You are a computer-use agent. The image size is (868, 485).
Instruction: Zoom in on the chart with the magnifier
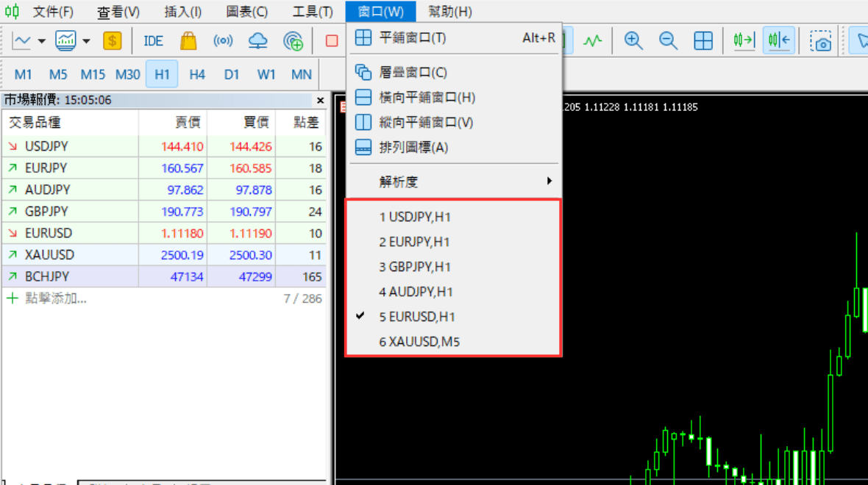pyautogui.click(x=633, y=41)
